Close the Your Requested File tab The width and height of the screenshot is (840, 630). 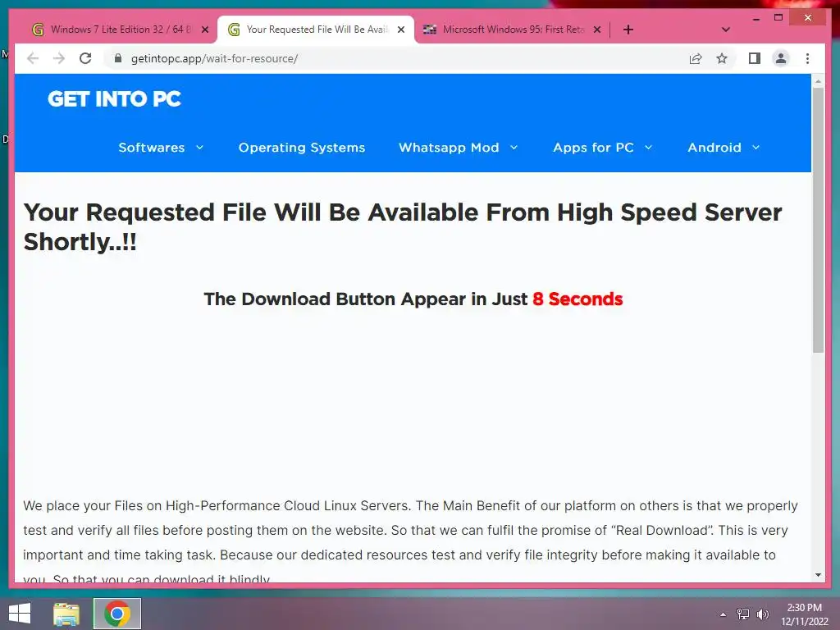pyautogui.click(x=400, y=30)
